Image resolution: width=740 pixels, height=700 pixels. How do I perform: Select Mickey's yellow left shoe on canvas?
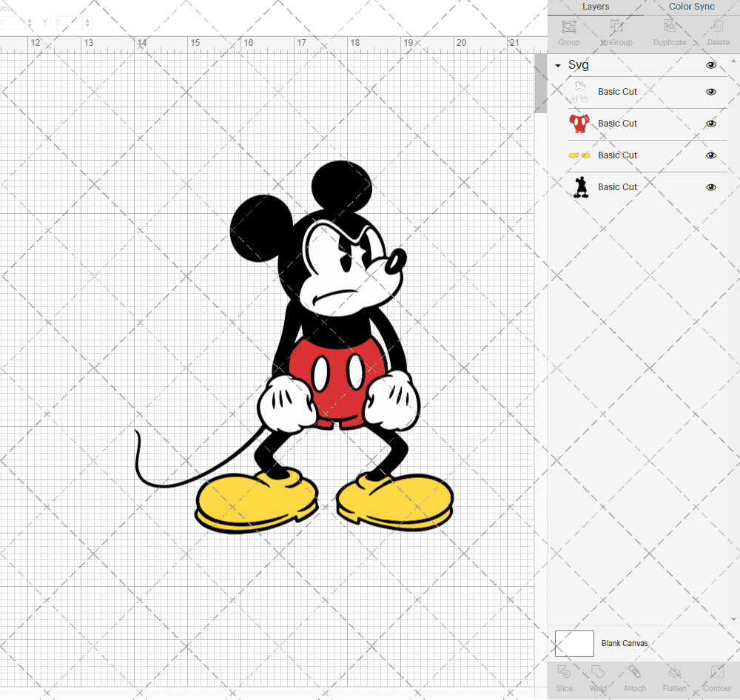coord(256,501)
